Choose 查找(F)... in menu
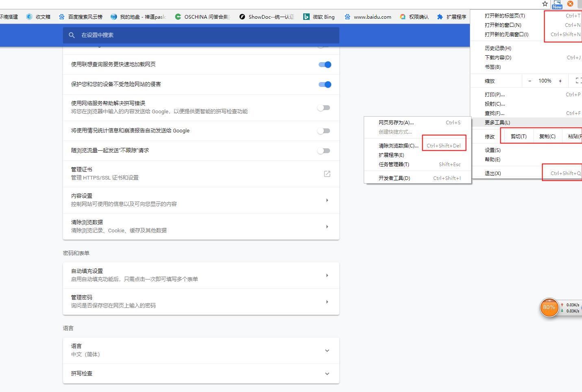The height and width of the screenshot is (392, 582). 526,113
